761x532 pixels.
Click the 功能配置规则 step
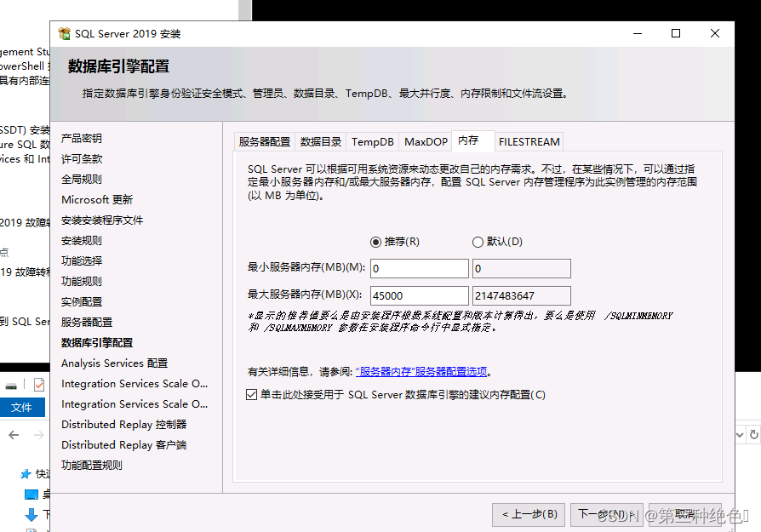(92, 465)
